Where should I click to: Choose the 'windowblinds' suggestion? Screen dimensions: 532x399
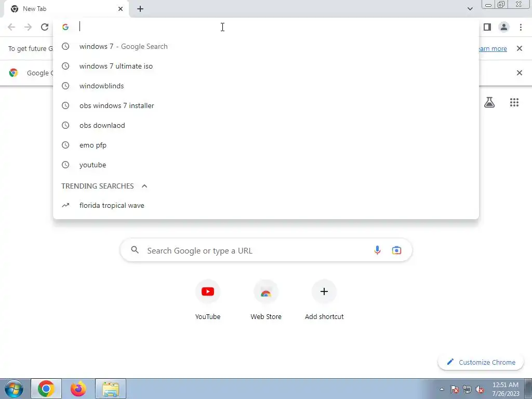tap(266, 86)
